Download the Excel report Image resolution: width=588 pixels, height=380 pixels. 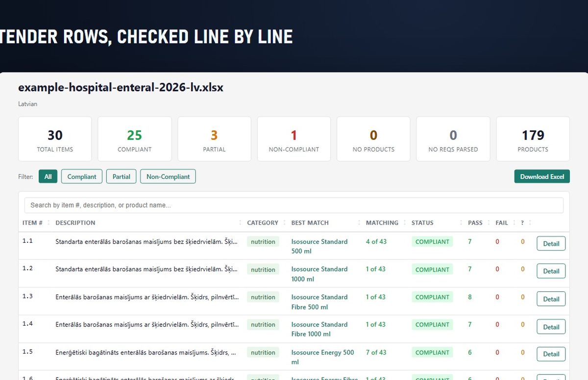(542, 177)
